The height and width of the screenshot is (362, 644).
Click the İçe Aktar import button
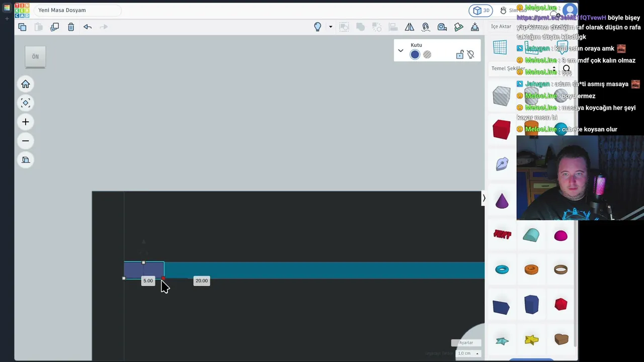coord(501,26)
